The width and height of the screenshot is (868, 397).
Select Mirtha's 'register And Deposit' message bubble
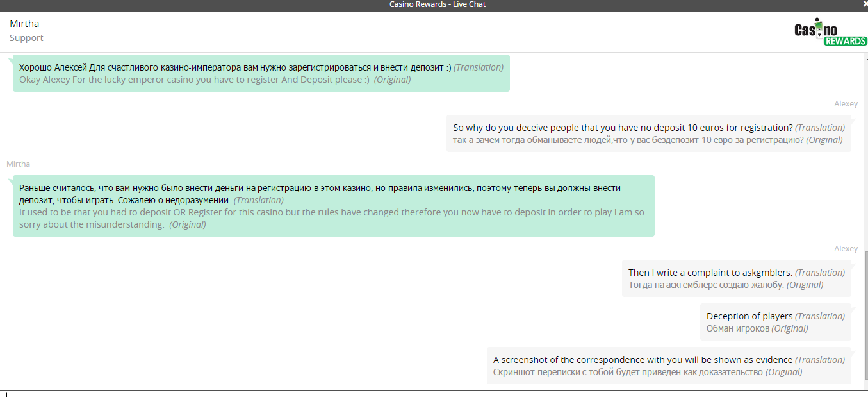tap(261, 73)
